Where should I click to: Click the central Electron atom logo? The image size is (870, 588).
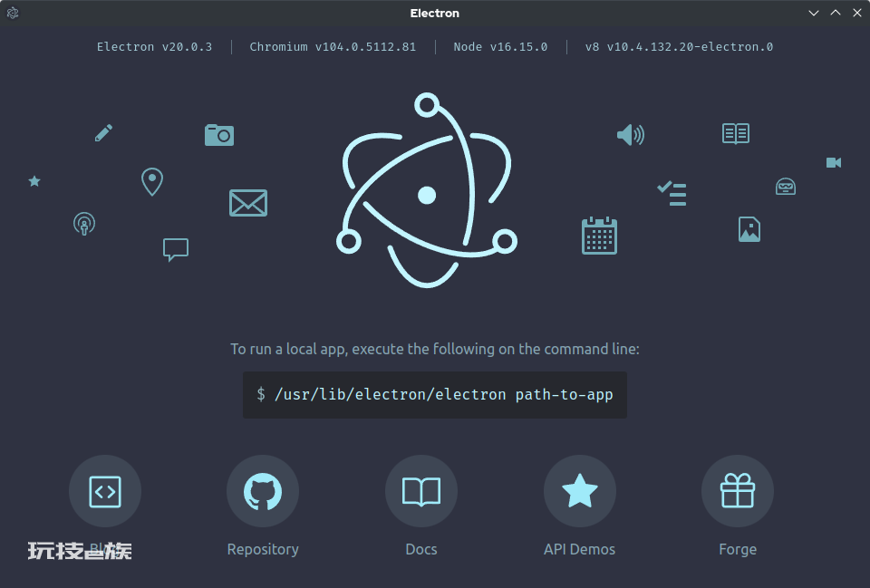coord(427,190)
